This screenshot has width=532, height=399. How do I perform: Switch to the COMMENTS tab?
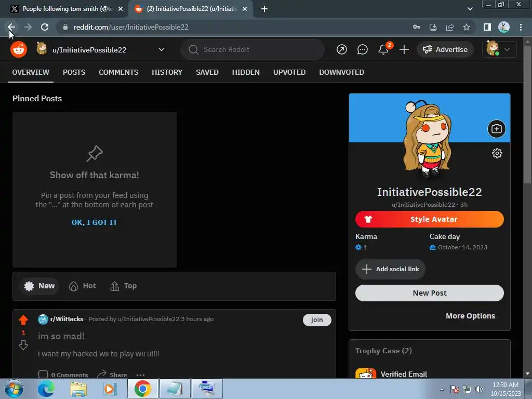(x=118, y=72)
